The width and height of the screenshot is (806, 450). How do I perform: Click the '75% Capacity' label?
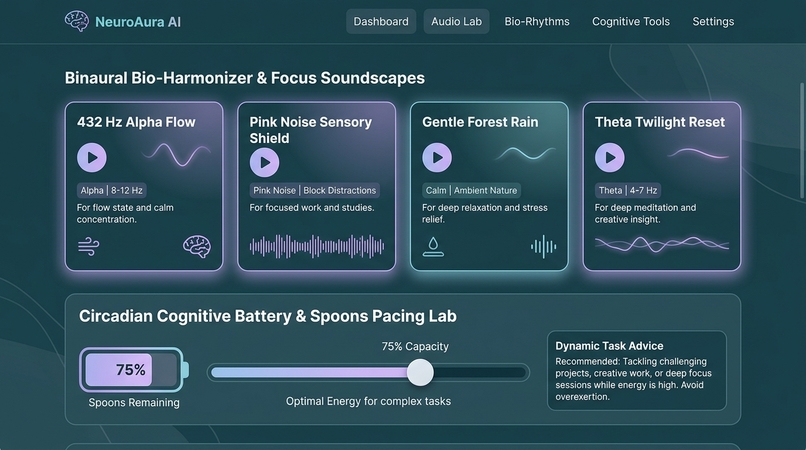tap(415, 347)
